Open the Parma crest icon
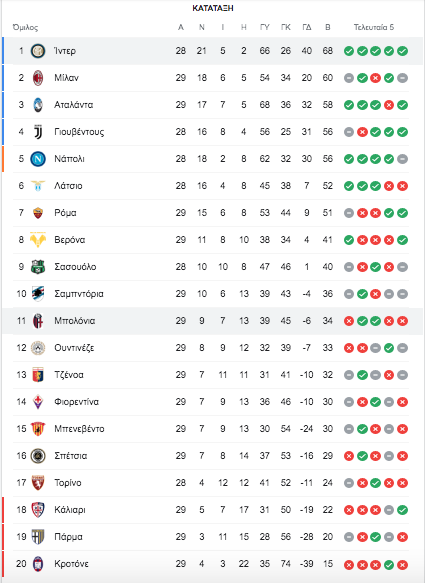 pyautogui.click(x=38, y=537)
